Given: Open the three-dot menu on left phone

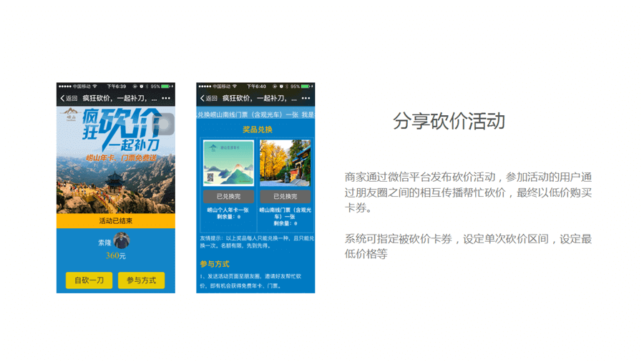Looking at the screenshot, I should (165, 98).
